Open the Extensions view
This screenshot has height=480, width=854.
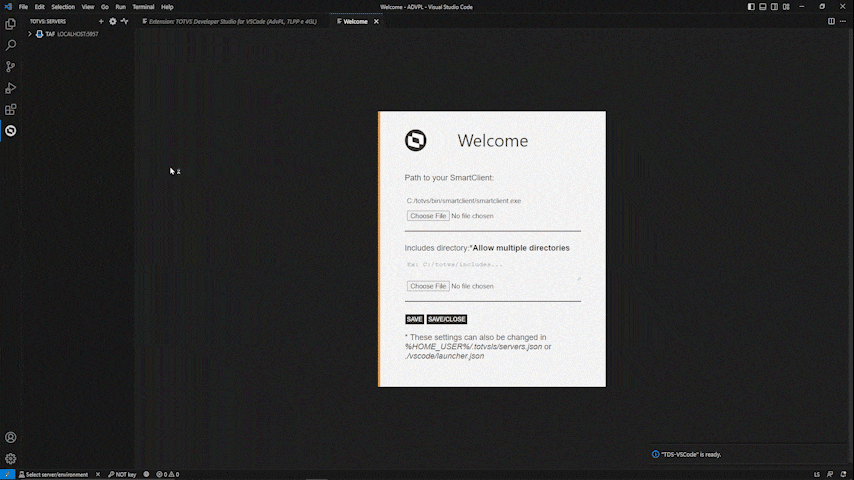[10, 110]
